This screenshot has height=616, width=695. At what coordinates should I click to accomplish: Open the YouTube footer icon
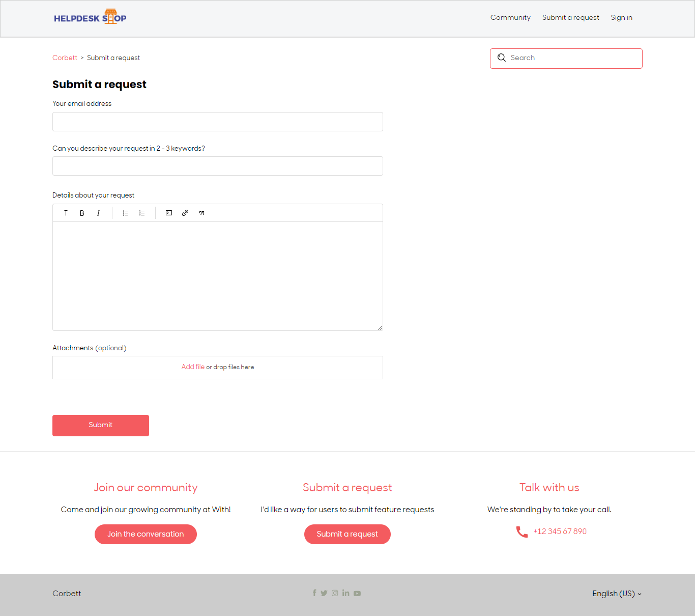tap(357, 593)
